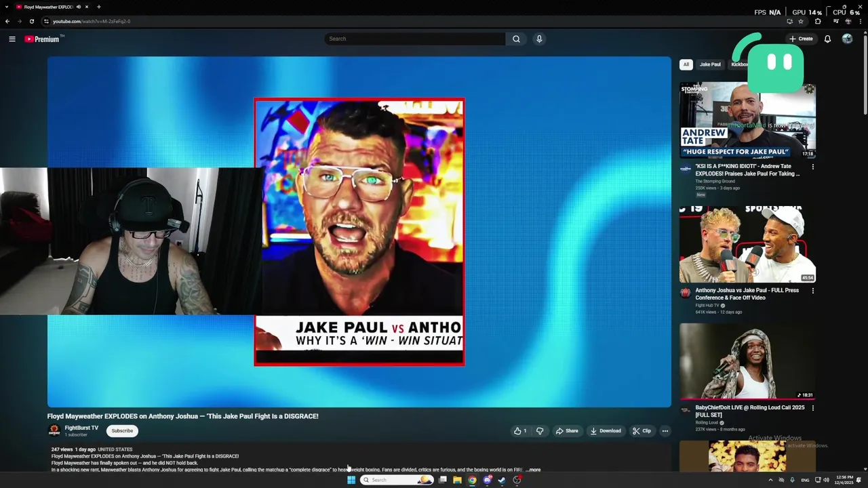Click the Share button
Screen dimensions: 868x488
[x=567, y=431]
